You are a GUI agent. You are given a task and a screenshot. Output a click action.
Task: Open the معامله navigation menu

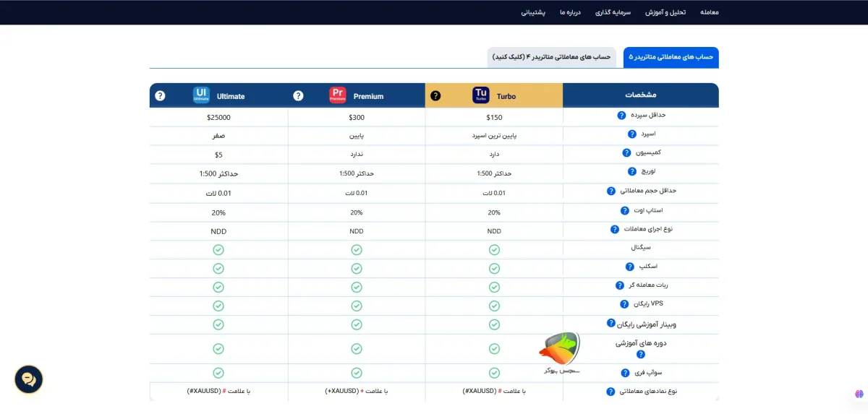tap(710, 12)
